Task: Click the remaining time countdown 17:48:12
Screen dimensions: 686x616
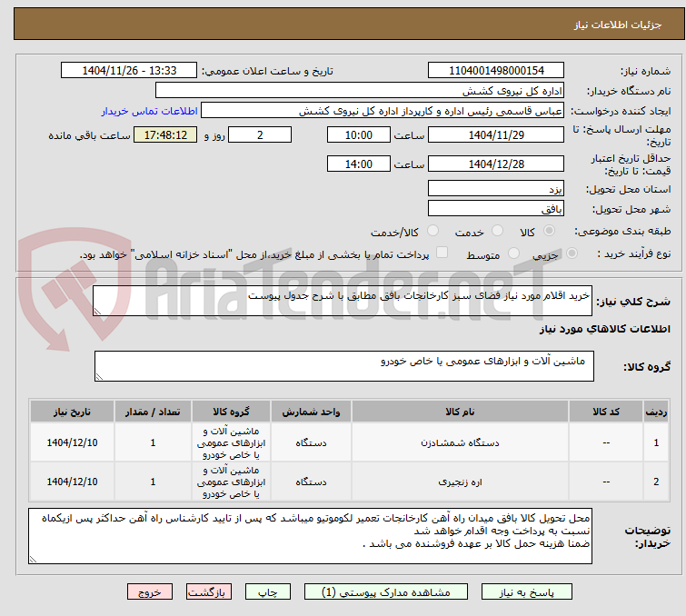Action: pos(165,134)
